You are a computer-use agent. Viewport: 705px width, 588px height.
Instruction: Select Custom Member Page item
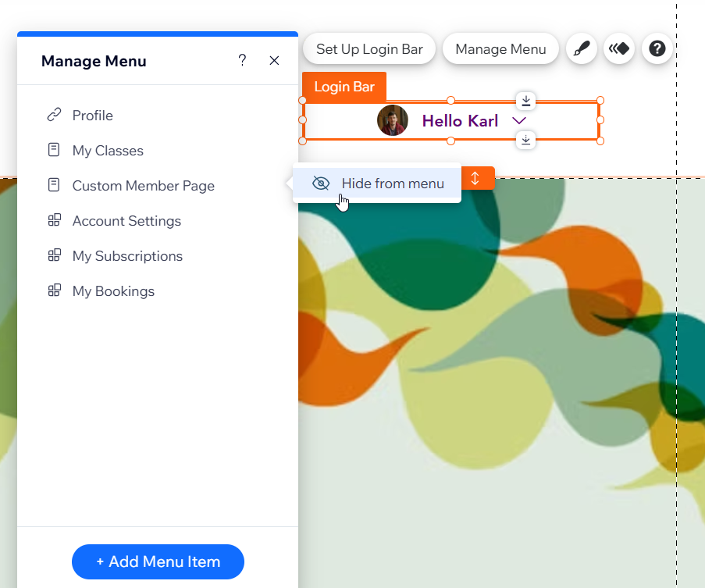click(x=143, y=186)
